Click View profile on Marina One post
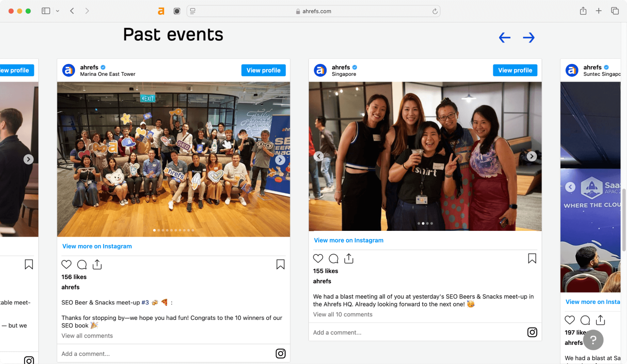The image size is (627, 364). 263,70
